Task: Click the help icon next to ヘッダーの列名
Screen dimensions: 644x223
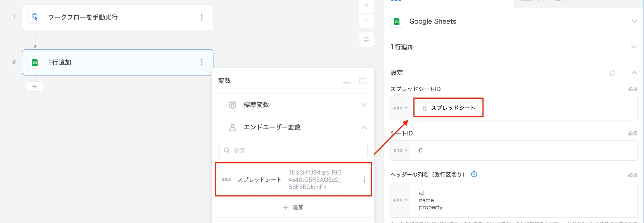Action: [474, 174]
